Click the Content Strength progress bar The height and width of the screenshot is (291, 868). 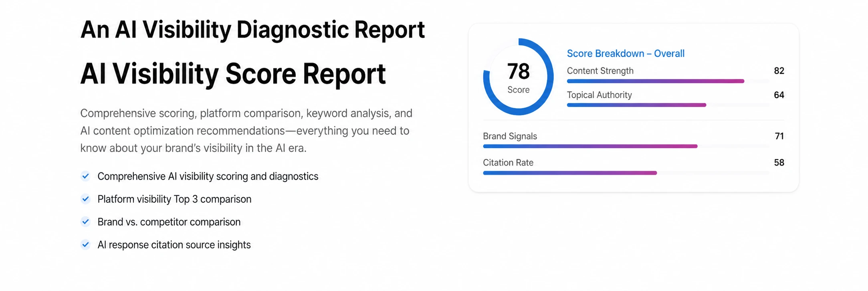pos(668,81)
